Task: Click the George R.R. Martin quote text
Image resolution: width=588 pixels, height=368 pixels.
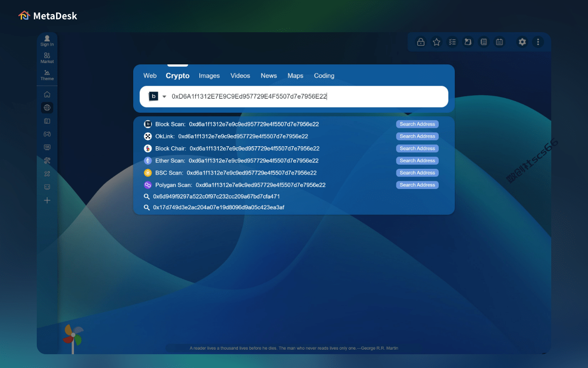Action: [x=294, y=348]
